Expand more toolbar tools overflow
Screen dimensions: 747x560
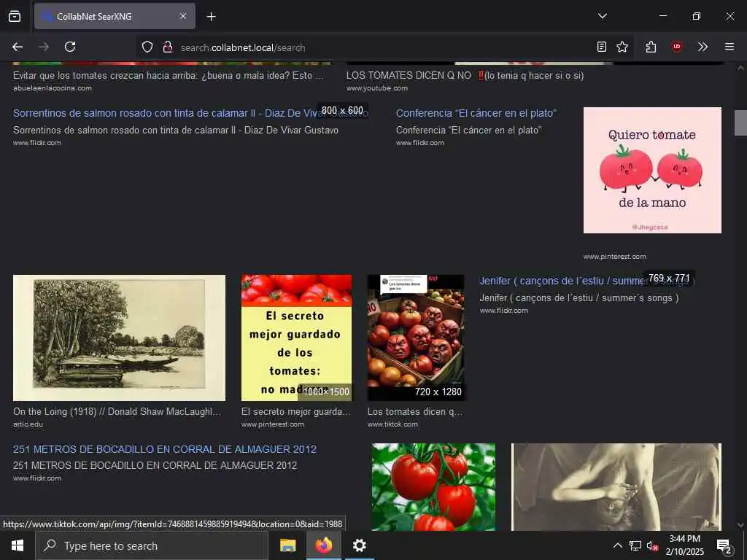coord(703,47)
